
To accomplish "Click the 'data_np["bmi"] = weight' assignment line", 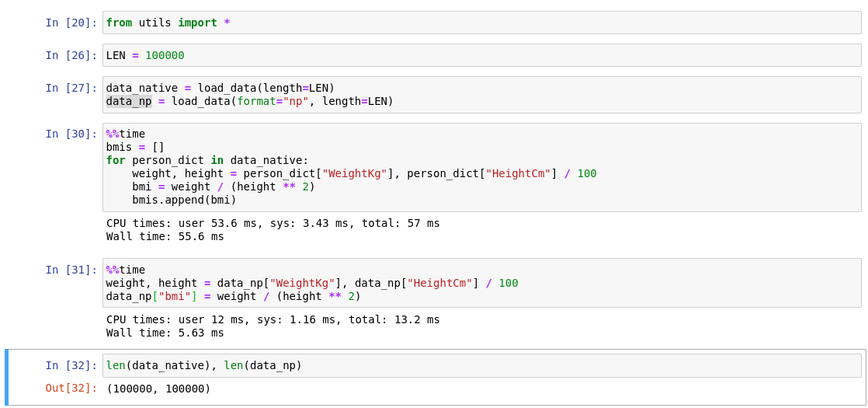I will pyautogui.click(x=233, y=297).
